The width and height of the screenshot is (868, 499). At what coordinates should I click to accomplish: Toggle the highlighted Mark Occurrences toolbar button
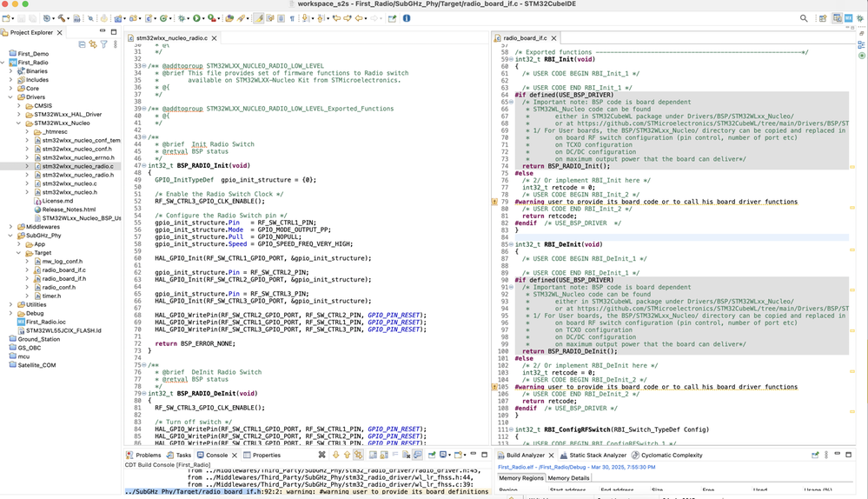coord(259,18)
